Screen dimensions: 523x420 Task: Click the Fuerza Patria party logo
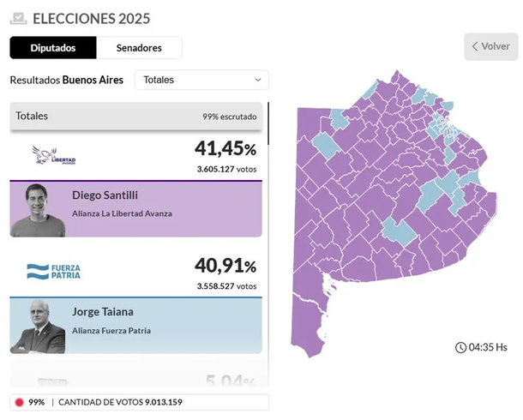[53, 272]
